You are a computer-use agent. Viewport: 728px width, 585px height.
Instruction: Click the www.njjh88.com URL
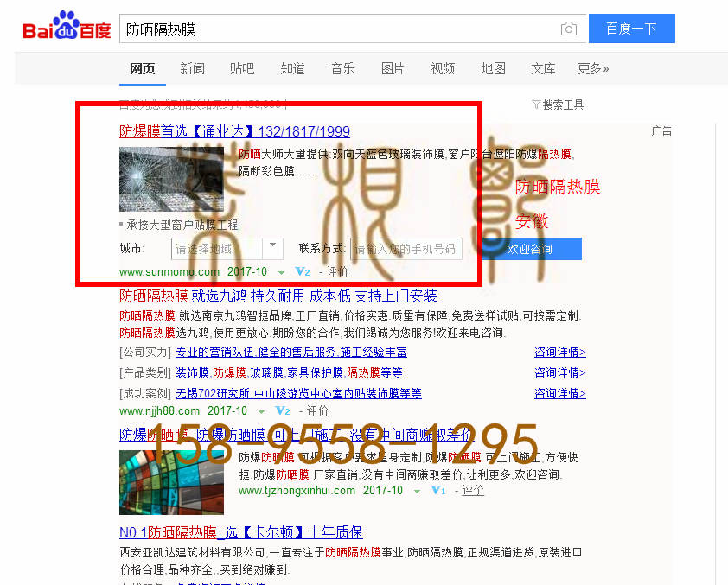click(x=159, y=411)
